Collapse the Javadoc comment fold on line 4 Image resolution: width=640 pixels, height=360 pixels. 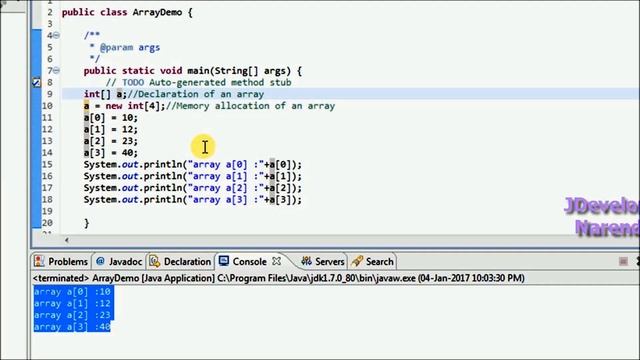(57, 36)
